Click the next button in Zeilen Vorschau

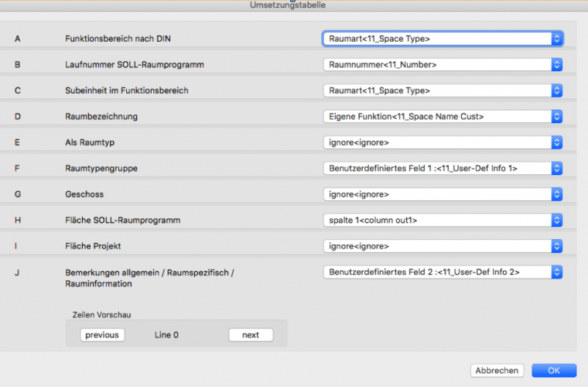(x=251, y=335)
